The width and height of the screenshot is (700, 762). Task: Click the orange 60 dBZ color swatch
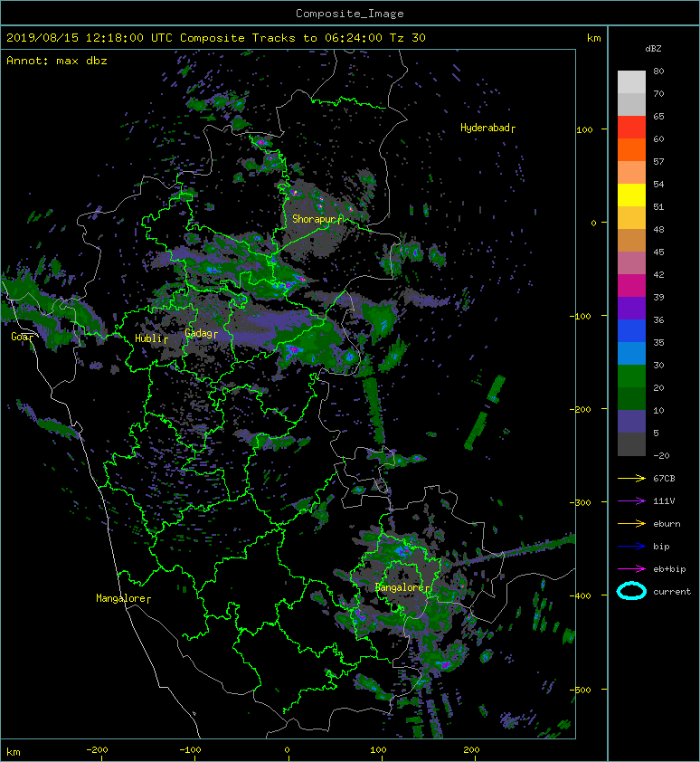point(631,149)
